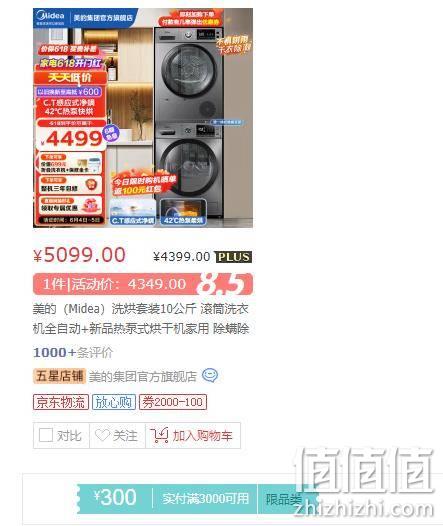Click the 券2000-100 coupon tag
This screenshot has width=443, height=526.
point(173,402)
